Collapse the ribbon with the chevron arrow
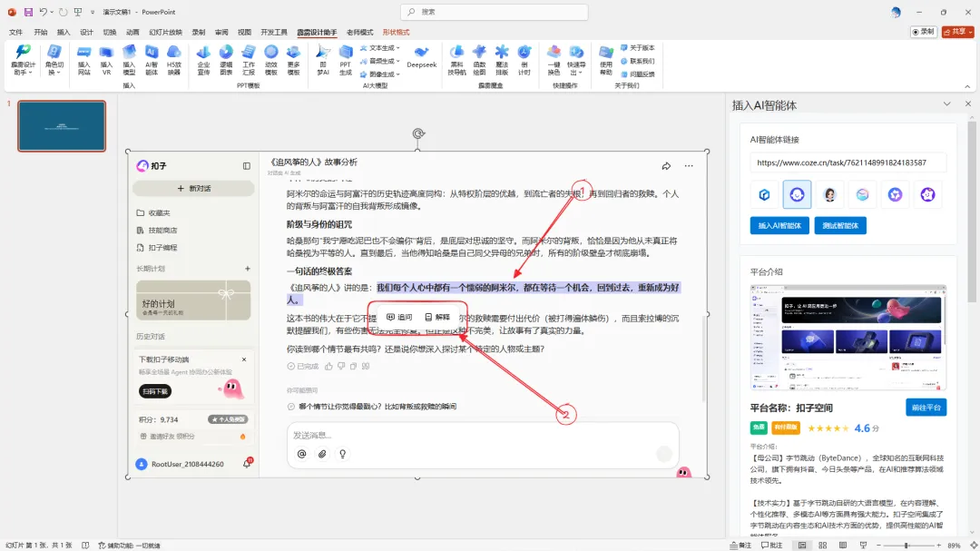Screen dimensions: 980x551 tap(967, 86)
